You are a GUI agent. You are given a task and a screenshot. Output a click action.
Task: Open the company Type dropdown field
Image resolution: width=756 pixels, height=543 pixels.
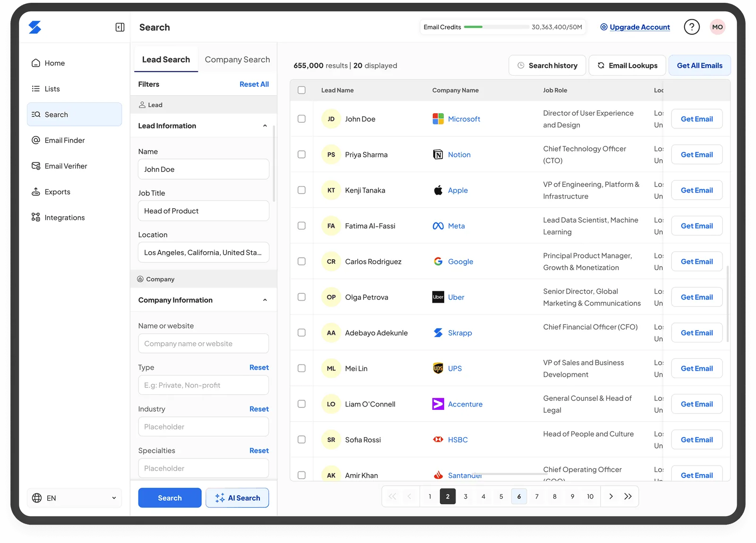pyautogui.click(x=204, y=385)
